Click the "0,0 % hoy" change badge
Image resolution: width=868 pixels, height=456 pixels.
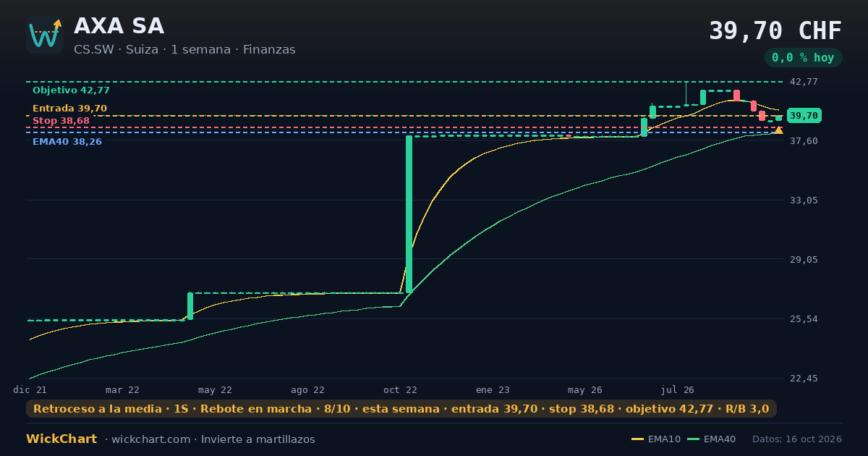(803, 58)
